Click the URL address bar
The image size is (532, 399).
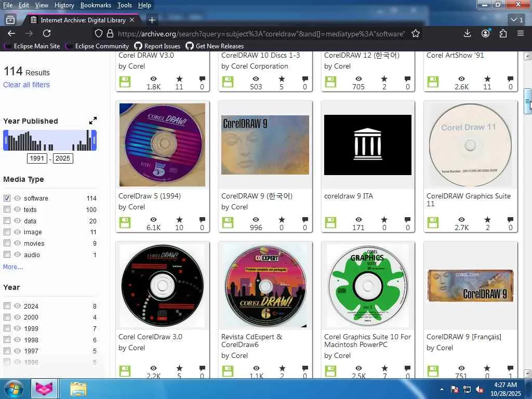point(261,33)
